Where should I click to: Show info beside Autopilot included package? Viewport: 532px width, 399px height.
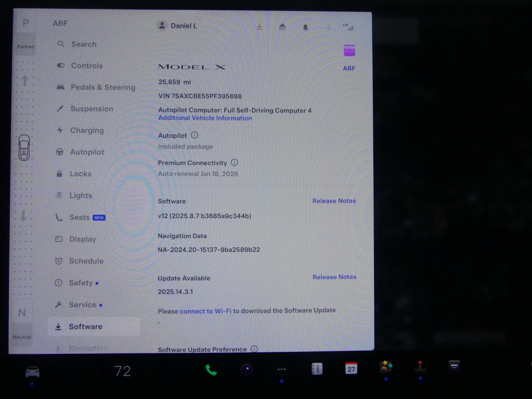(x=194, y=135)
